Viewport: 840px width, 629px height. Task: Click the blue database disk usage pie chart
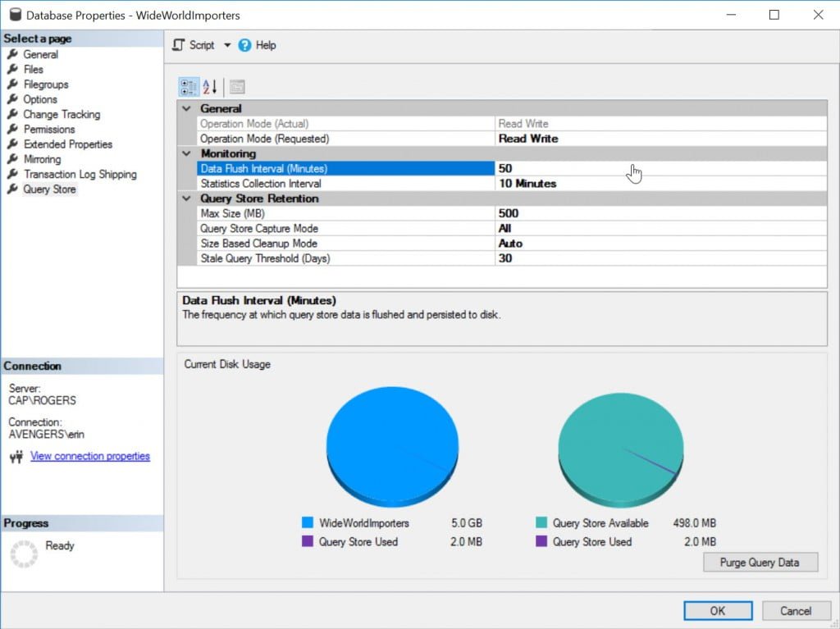(x=392, y=446)
